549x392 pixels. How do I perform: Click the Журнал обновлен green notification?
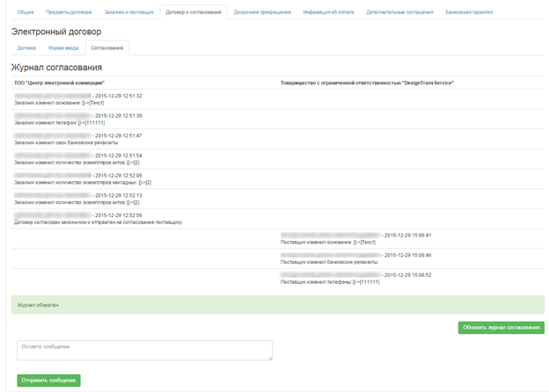pos(277,305)
